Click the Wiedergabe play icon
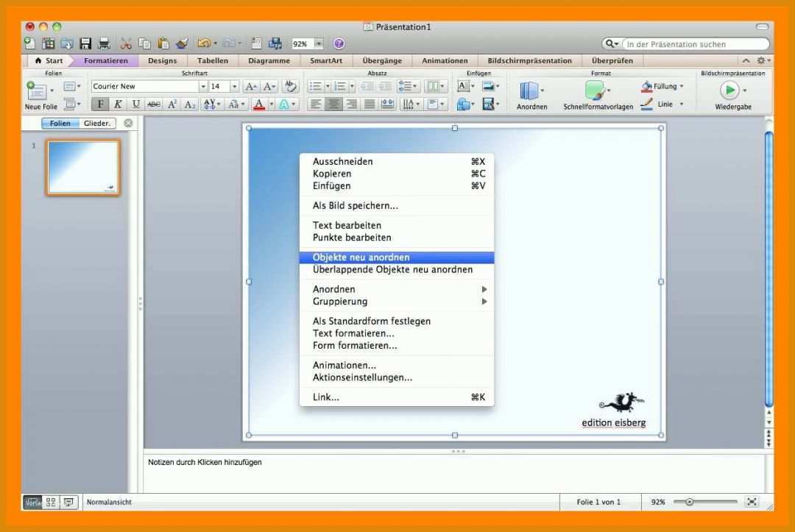The height and width of the screenshot is (532, 795). click(x=729, y=91)
